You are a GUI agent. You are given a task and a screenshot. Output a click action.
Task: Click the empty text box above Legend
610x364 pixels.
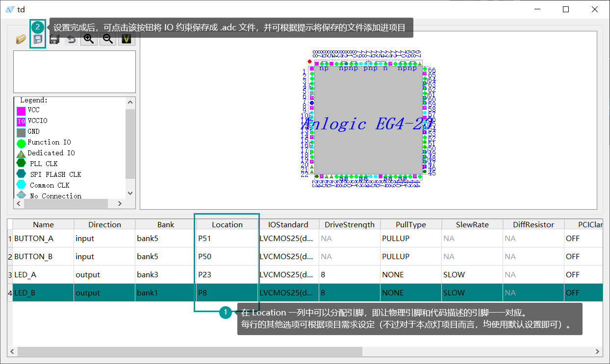coord(75,72)
